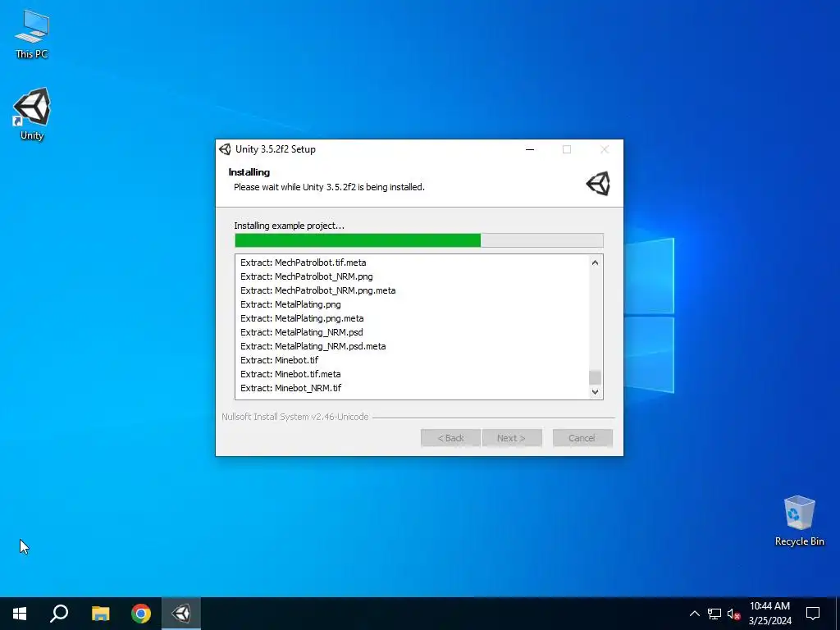Click the muted volume tray icon
840x630 pixels.
point(733,614)
